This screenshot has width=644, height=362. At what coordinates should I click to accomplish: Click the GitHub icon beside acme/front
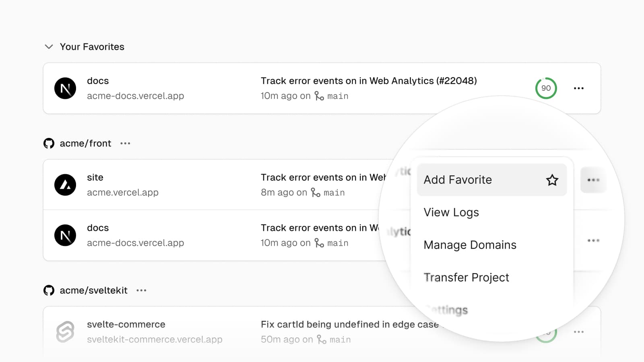[x=49, y=144]
